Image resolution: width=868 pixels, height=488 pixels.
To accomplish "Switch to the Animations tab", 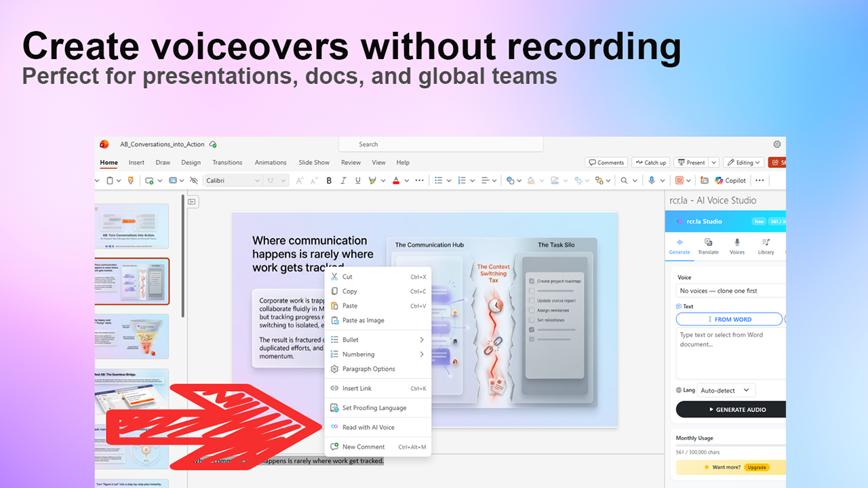I will click(271, 163).
